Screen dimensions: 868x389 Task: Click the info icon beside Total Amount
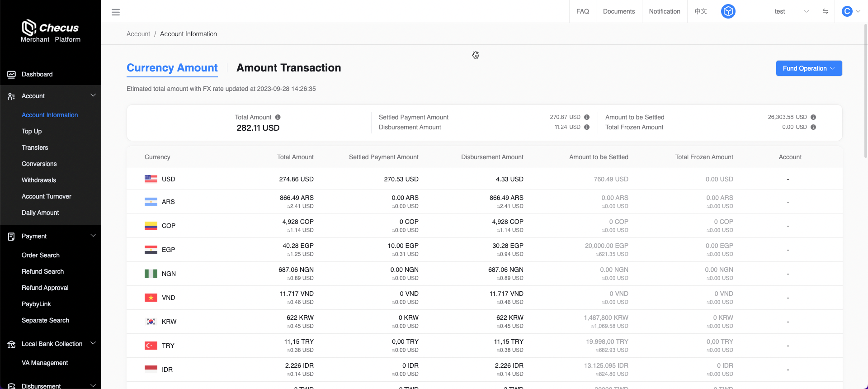point(278,117)
